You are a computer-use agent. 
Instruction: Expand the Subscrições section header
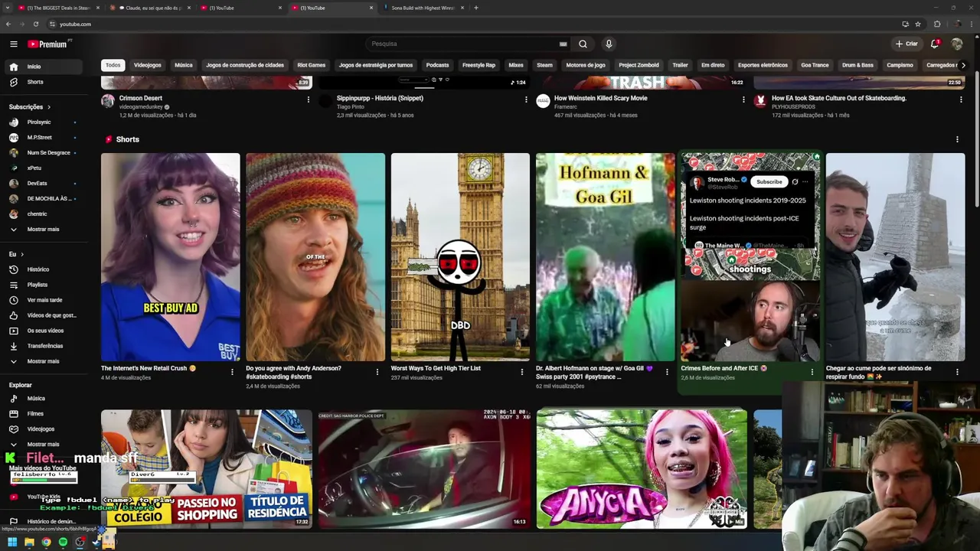[30, 107]
